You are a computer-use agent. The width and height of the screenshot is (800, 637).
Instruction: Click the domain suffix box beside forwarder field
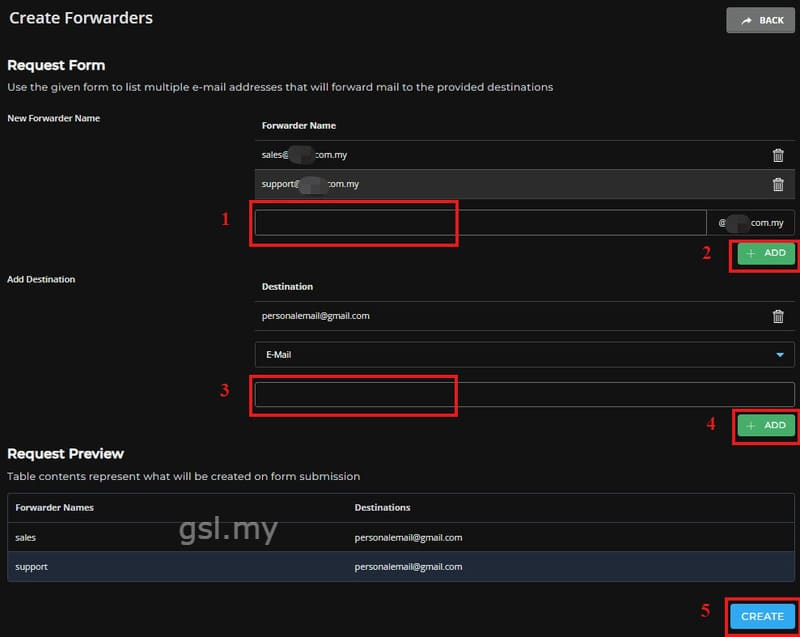(x=751, y=222)
